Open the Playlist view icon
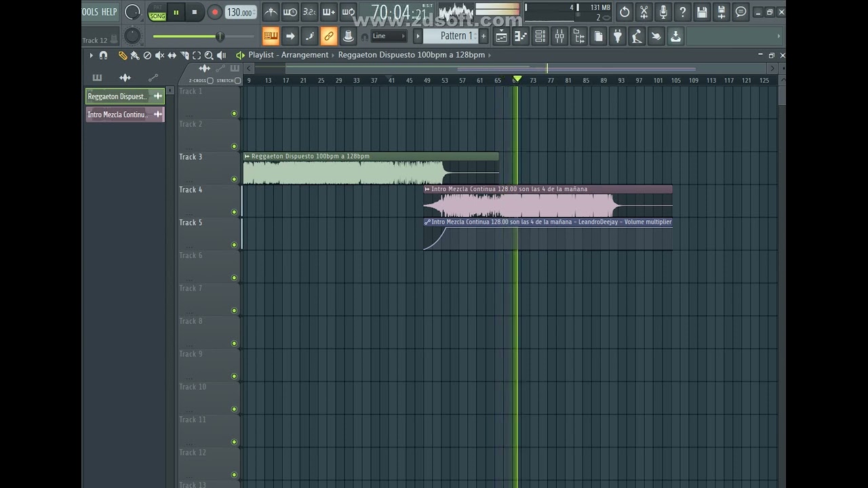This screenshot has width=868, height=488. pyautogui.click(x=501, y=37)
